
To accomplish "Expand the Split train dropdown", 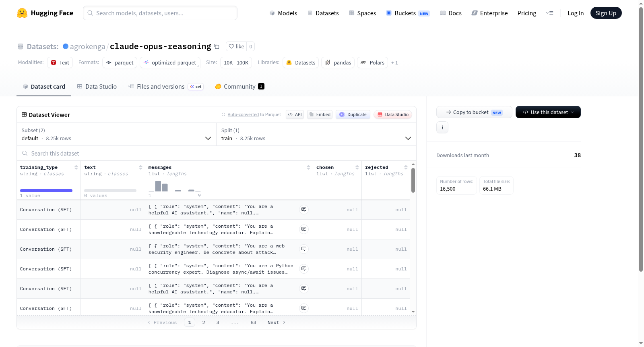I will point(316,134).
